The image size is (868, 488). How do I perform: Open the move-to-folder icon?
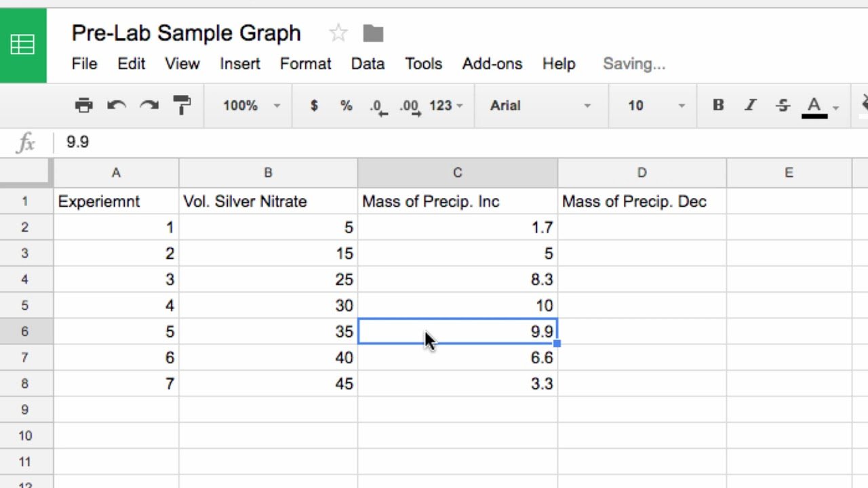(x=373, y=33)
